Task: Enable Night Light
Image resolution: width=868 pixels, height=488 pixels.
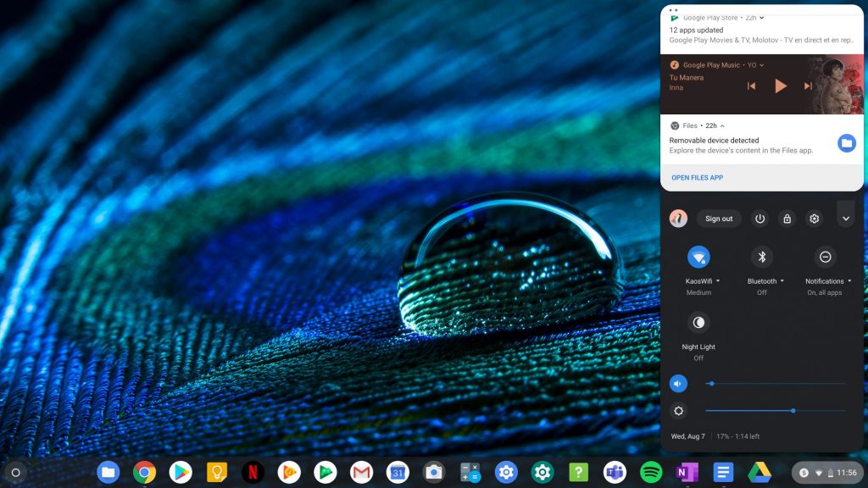Action: pos(698,323)
